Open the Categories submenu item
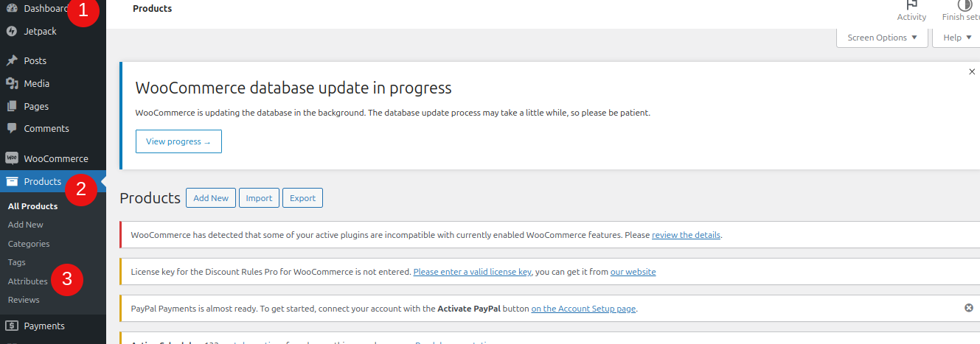This screenshot has width=980, height=344. click(29, 244)
